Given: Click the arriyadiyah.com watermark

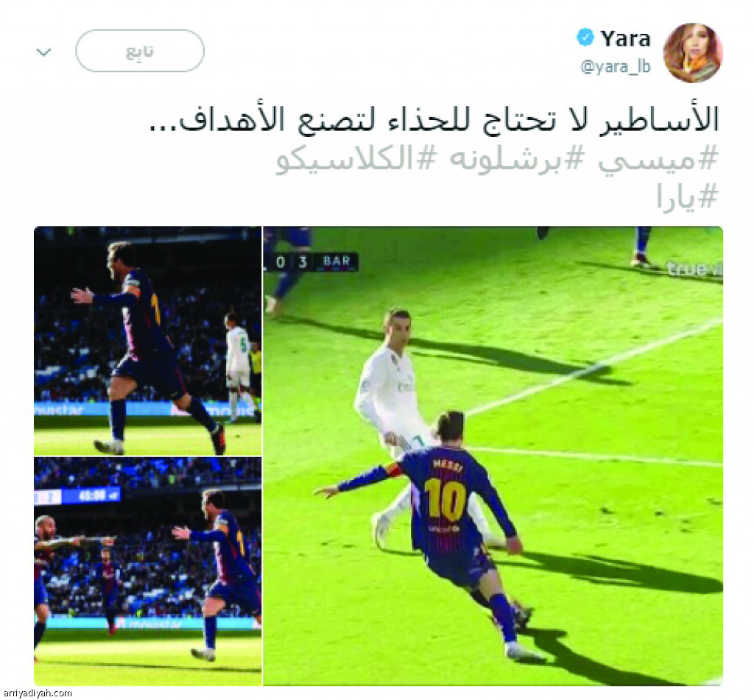Looking at the screenshot, I should tap(36, 693).
